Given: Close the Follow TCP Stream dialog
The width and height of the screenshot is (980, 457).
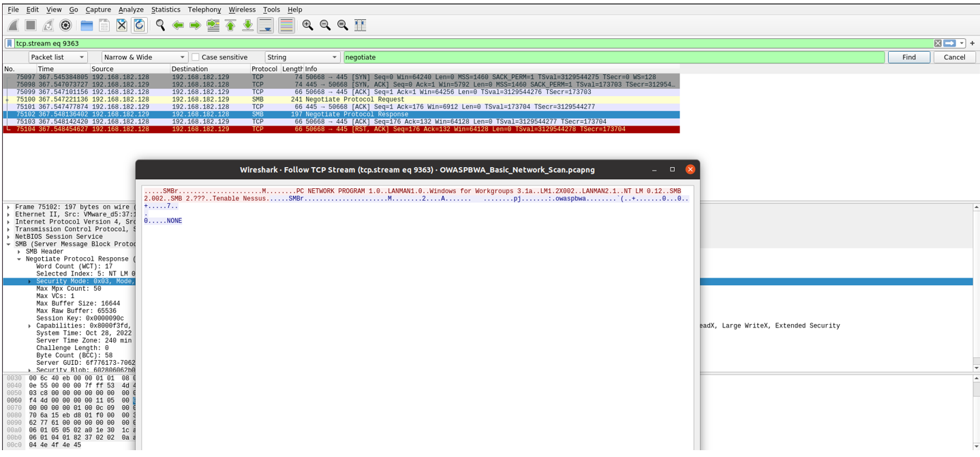Looking at the screenshot, I should [690, 170].
